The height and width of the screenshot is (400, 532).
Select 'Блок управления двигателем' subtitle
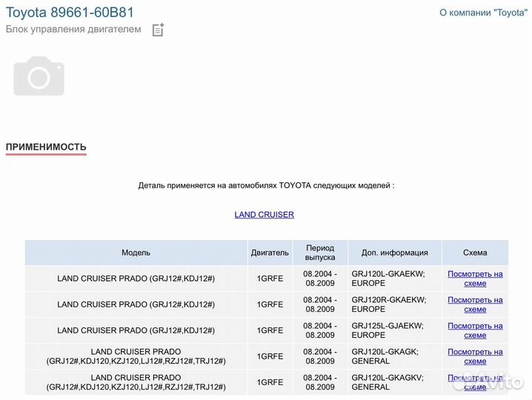coord(73,29)
